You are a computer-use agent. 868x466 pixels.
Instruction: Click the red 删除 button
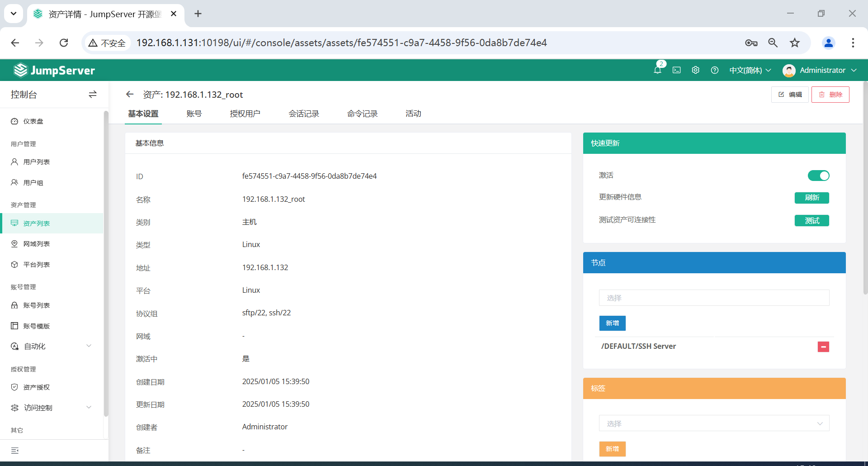pyautogui.click(x=830, y=95)
